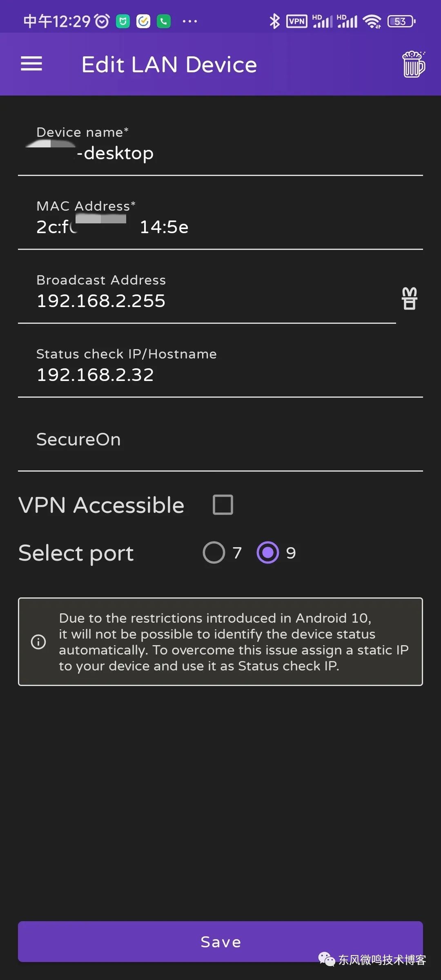Tap the VPN status bar indicator
The width and height of the screenshot is (441, 980).
(x=297, y=21)
